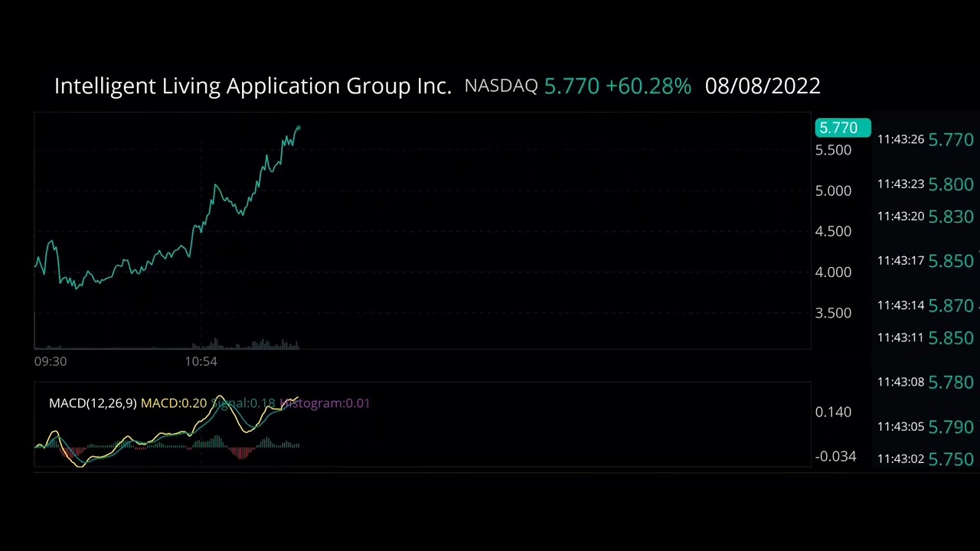Click the Histogram:0.01 value
980x551 pixels.
(325, 403)
